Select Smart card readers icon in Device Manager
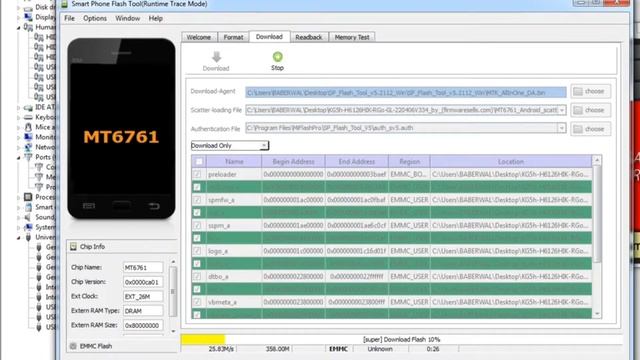640x360 pixels. coord(29,207)
